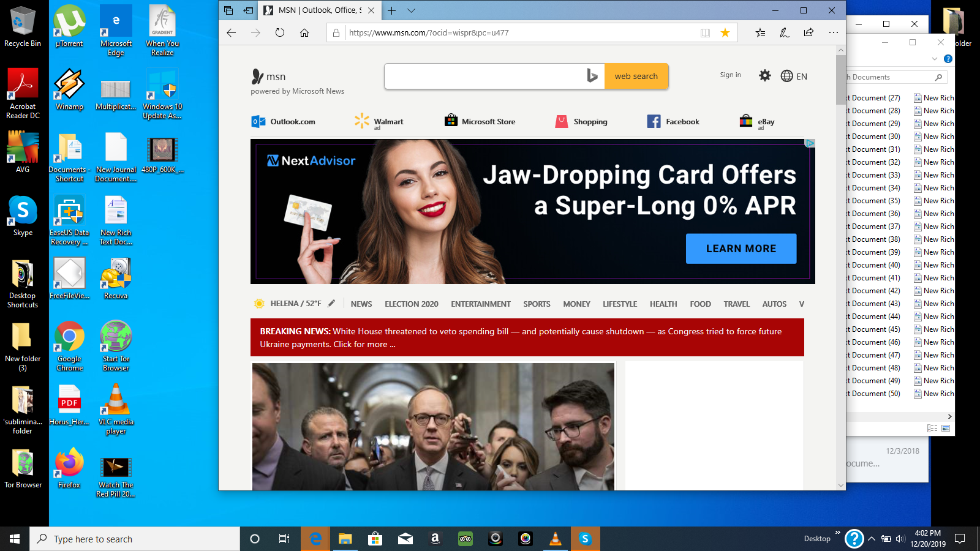The image size is (980, 551).
Task: Select Document (40) in Explorer window
Action: tap(874, 265)
